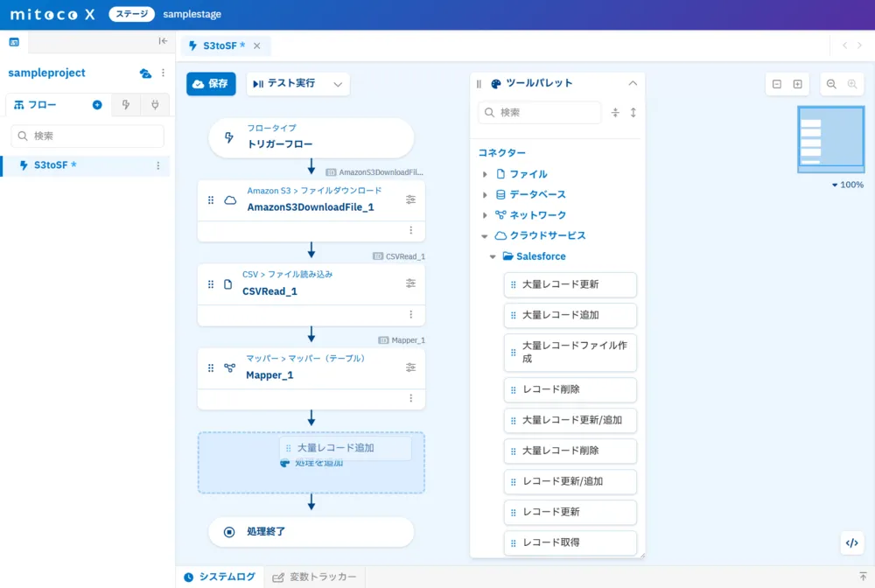Open settings on the Mapper_1 node

tap(409, 368)
